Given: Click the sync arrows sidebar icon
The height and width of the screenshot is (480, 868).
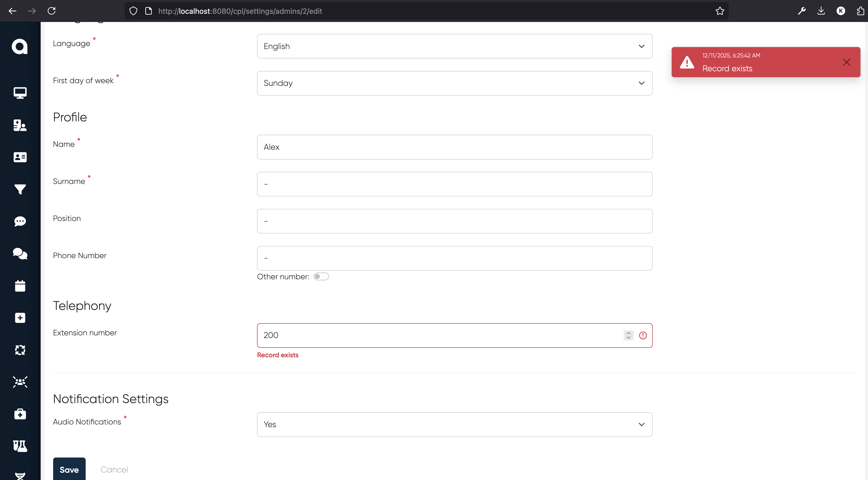Looking at the screenshot, I should tap(20, 350).
